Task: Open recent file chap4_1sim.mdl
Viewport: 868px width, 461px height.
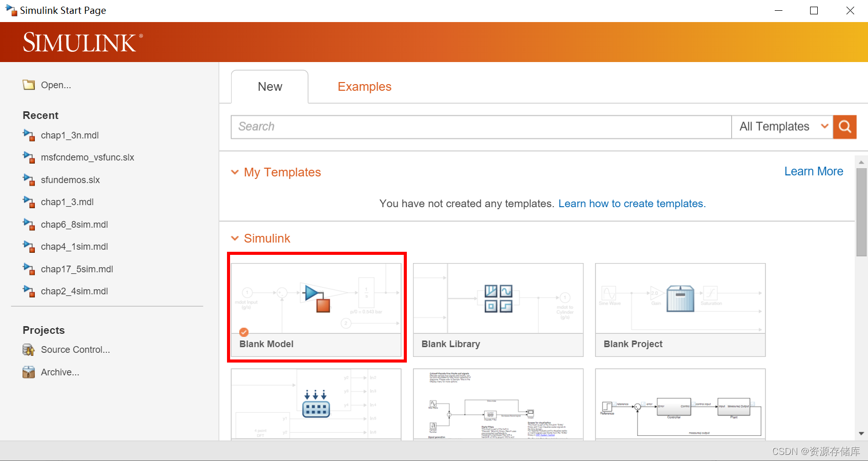Action: [74, 247]
